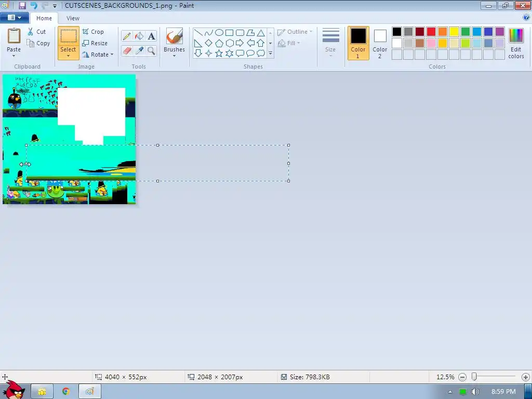
Task: Open the Customize Quick Access Toolbar dropdown
Action: coord(55,6)
